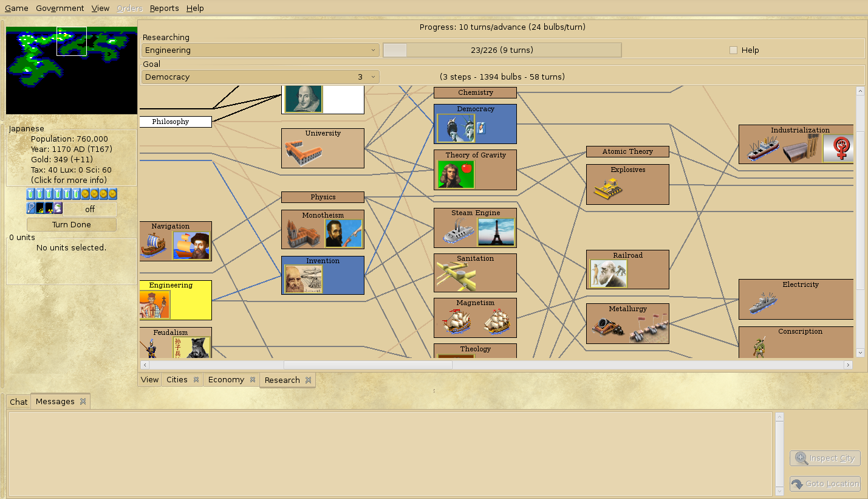
Task: Click the Michelangelo painting icon in Monotheism
Action: click(343, 234)
